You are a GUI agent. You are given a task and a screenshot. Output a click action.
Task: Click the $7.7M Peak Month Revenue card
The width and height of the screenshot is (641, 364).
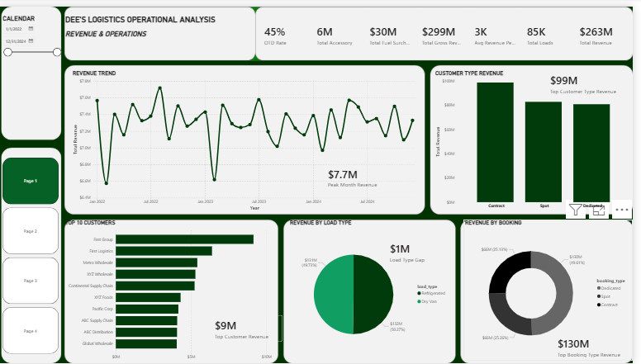(352, 178)
